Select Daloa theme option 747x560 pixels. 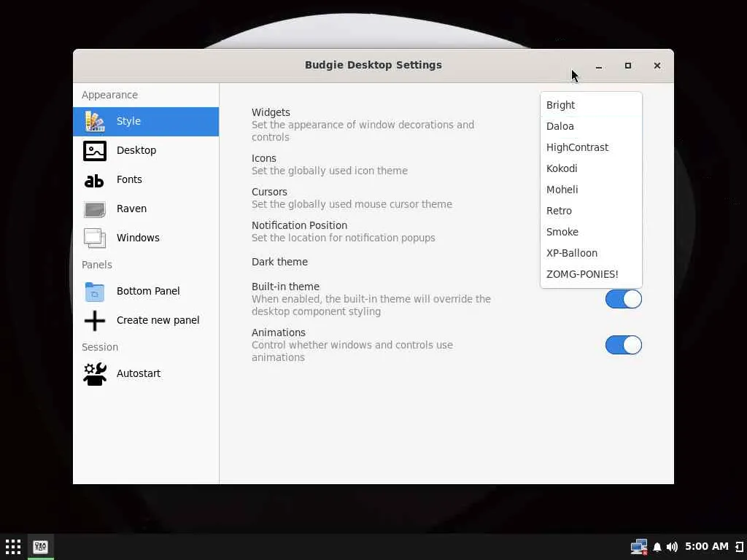(591, 126)
